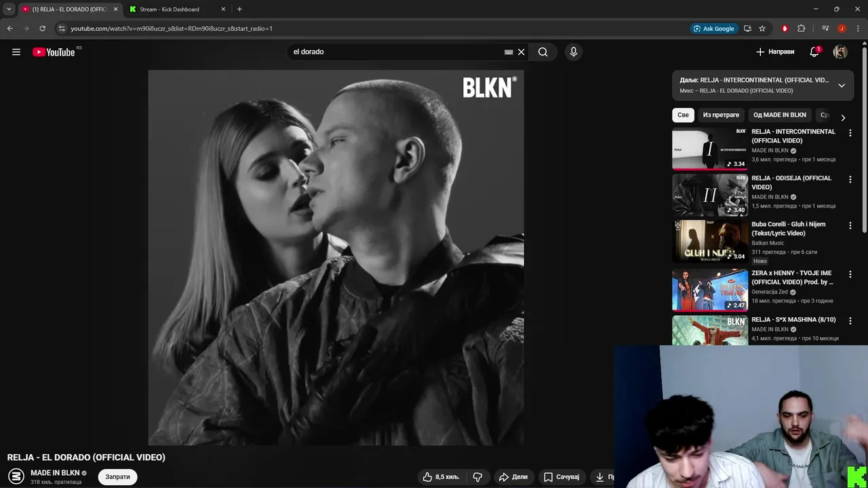Open the on-screen keyboard in search
The image size is (868, 488).
coord(509,52)
